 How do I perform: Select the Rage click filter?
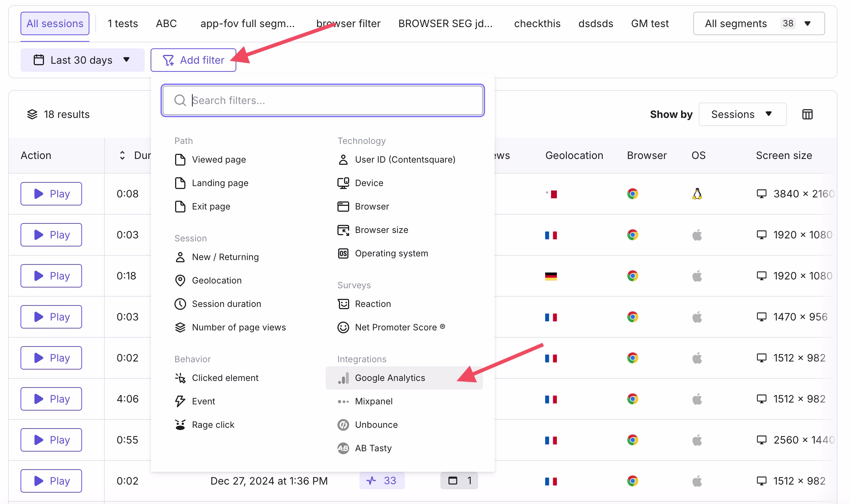212,425
